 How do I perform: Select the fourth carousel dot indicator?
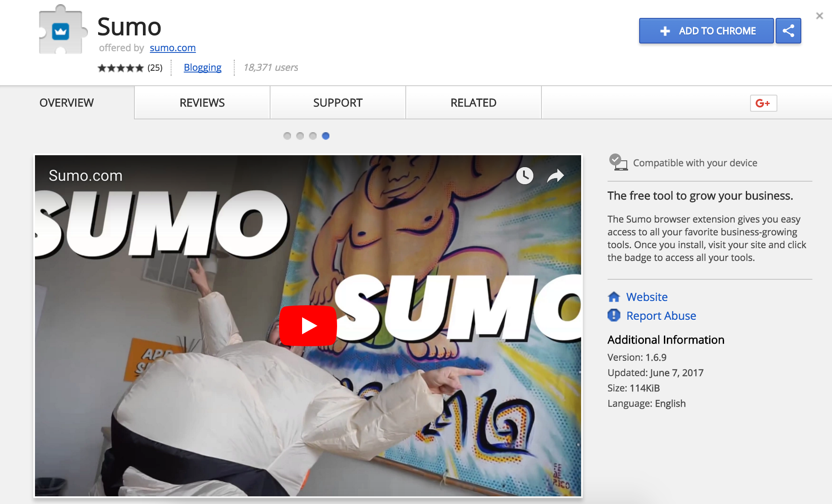click(326, 136)
